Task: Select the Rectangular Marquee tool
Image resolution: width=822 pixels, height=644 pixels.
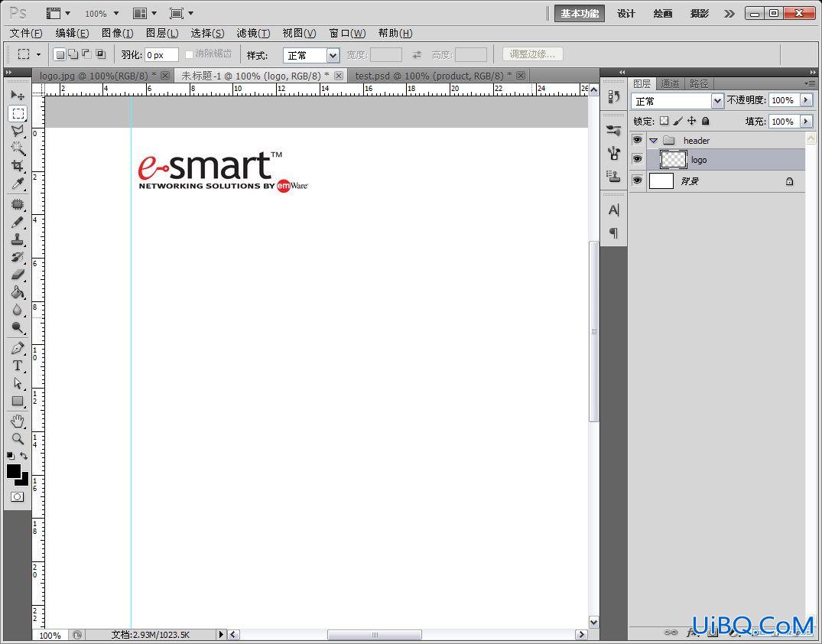Action: tap(18, 113)
